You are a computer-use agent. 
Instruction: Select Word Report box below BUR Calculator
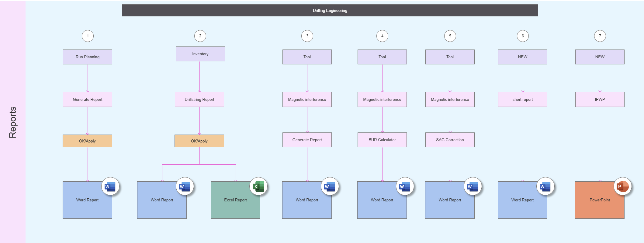tap(382, 200)
